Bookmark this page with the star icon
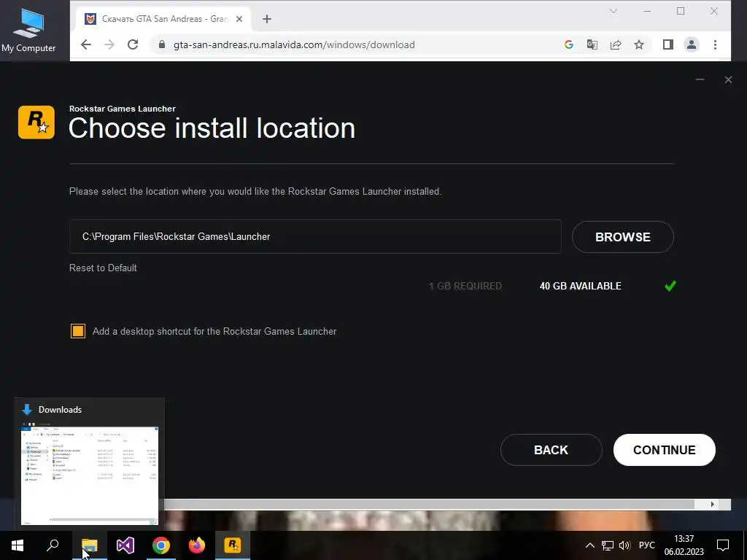The width and height of the screenshot is (747, 560). 639,44
